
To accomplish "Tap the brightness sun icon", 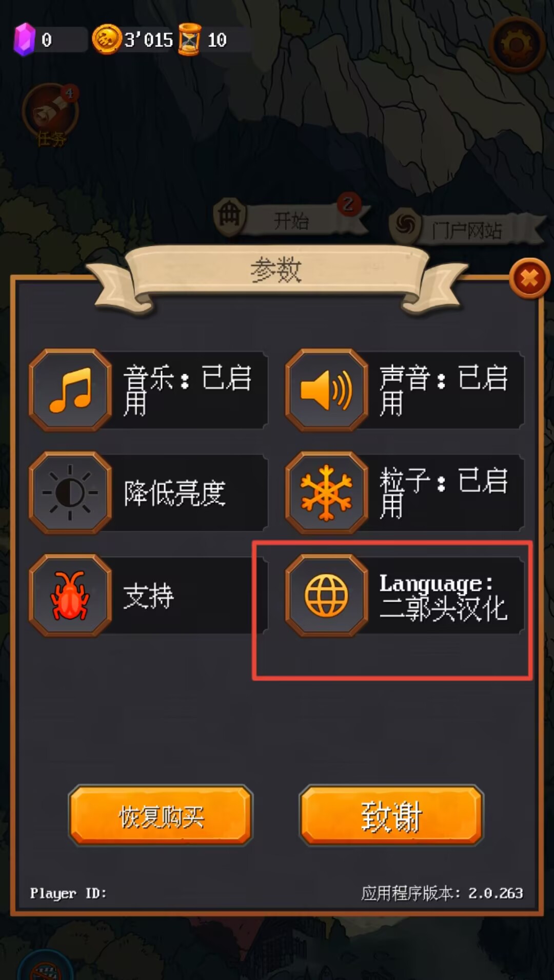I will tap(70, 493).
